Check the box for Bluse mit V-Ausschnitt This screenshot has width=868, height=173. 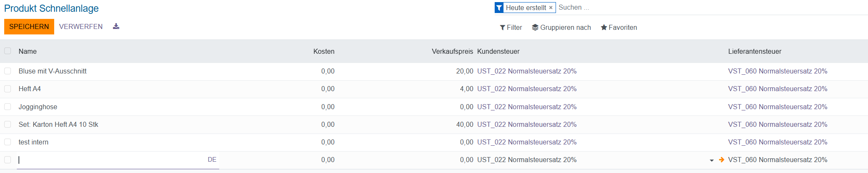8,71
